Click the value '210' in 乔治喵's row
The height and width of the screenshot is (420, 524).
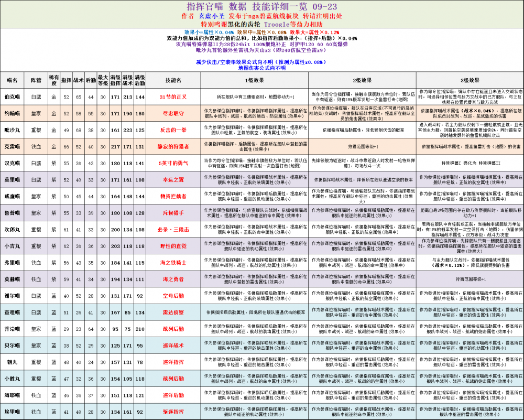[140, 329]
